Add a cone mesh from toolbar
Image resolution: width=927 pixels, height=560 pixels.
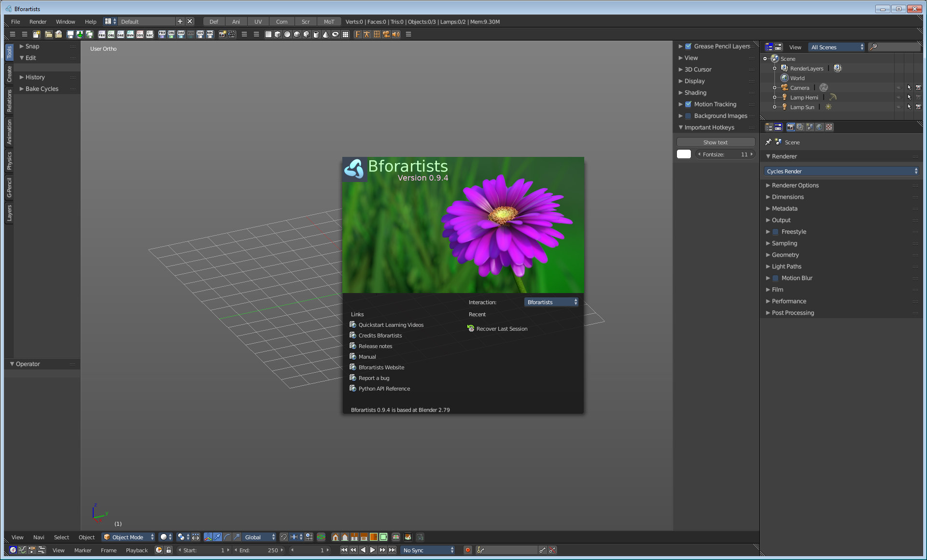(325, 34)
